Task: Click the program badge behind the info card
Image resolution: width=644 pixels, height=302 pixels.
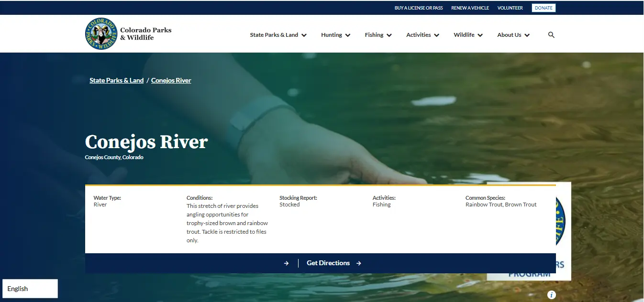Action: coord(563,231)
